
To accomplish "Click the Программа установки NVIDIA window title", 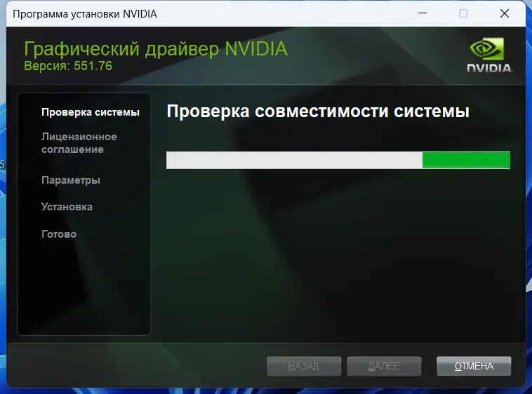I will click(85, 14).
